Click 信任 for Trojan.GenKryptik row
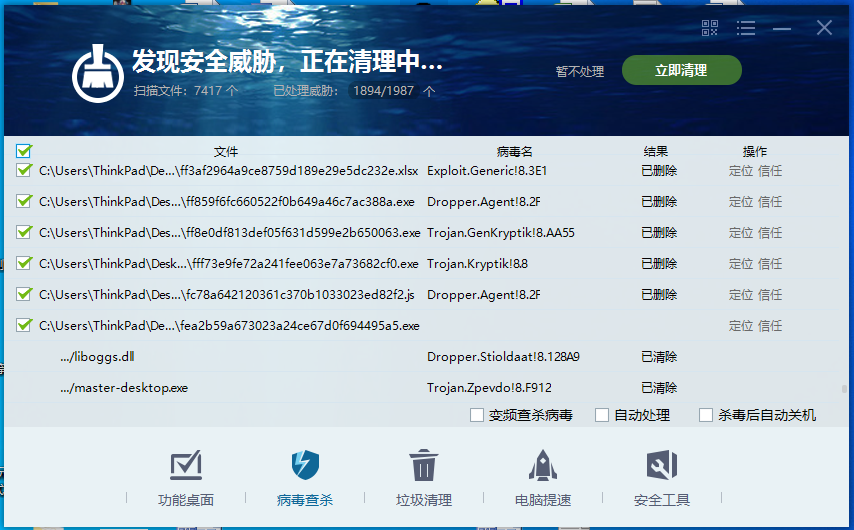Image resolution: width=854 pixels, height=530 pixels. (770, 233)
